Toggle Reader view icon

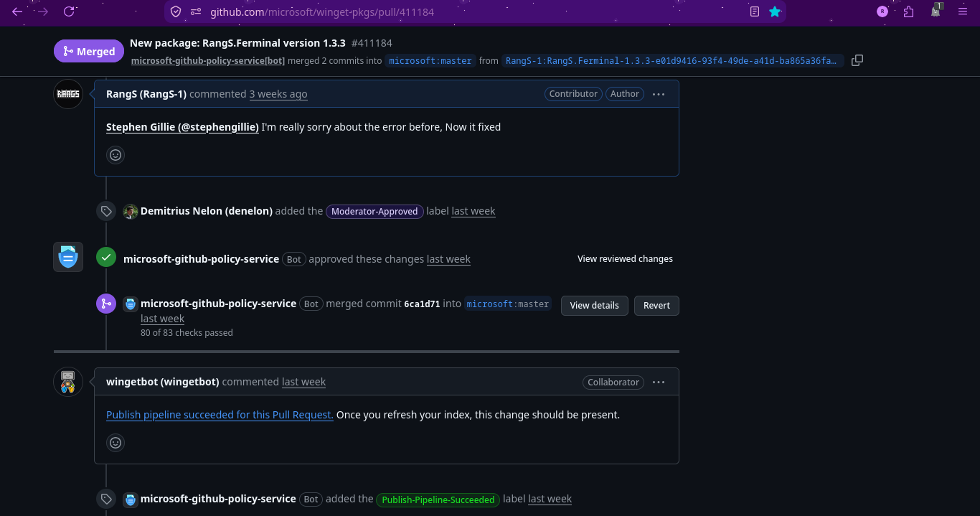[755, 11]
